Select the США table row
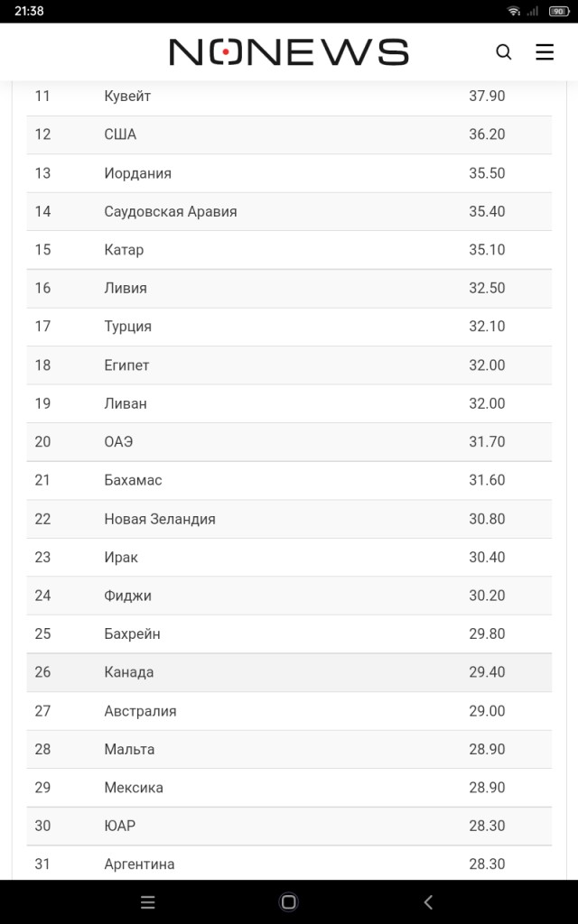This screenshot has width=578, height=924. click(289, 135)
